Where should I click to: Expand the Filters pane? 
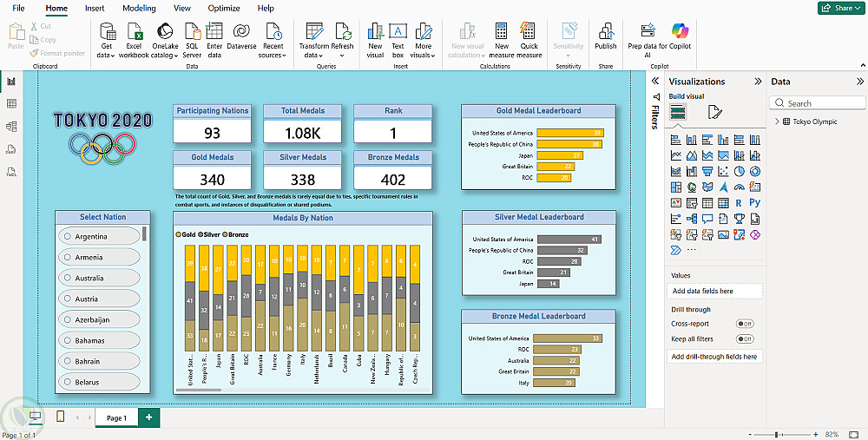click(x=654, y=81)
